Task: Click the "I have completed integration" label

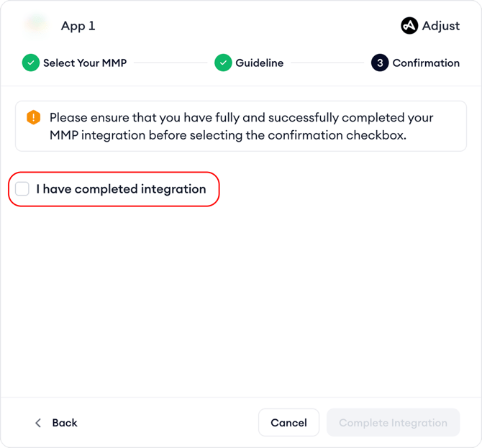Action: 121,189
